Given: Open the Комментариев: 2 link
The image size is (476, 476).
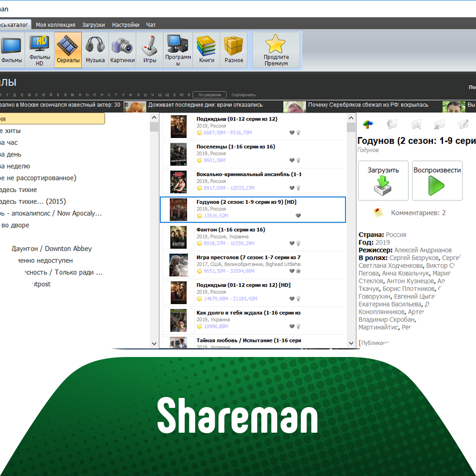Looking at the screenshot, I should pos(418,213).
